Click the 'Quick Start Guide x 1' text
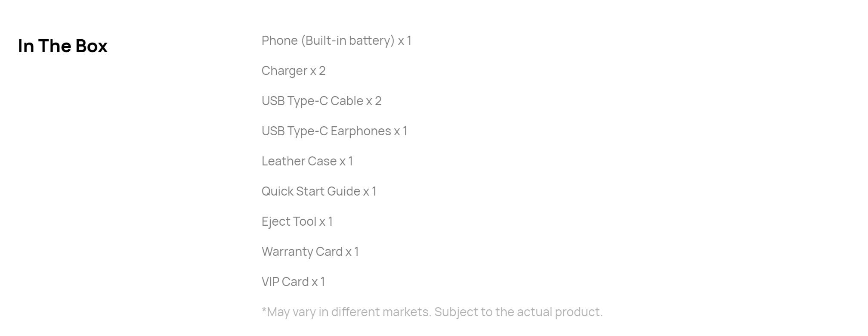 319,191
